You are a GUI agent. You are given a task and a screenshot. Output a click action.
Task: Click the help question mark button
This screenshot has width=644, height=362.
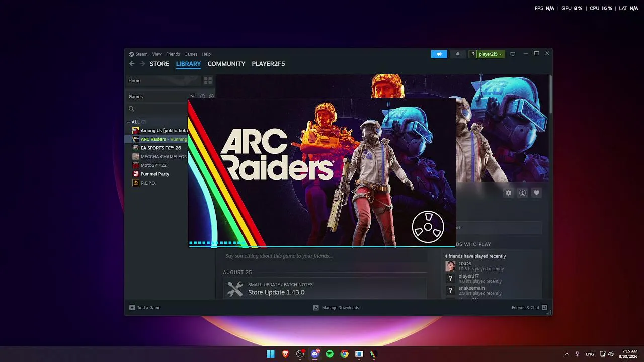click(473, 54)
